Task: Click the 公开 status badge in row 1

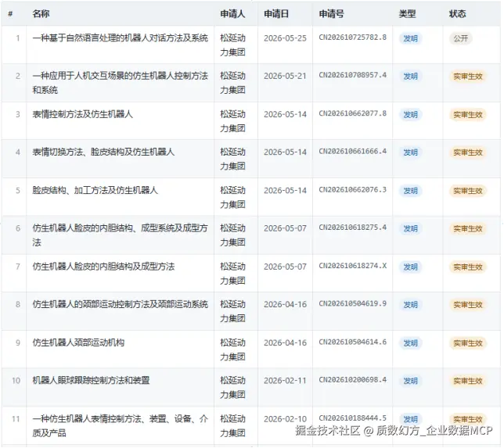Action: tap(461, 38)
